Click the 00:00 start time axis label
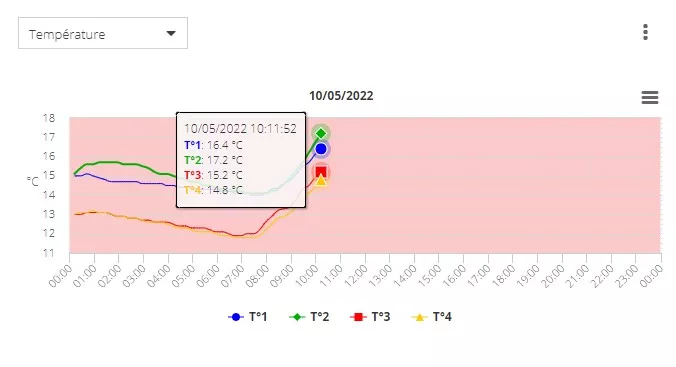 (x=60, y=276)
